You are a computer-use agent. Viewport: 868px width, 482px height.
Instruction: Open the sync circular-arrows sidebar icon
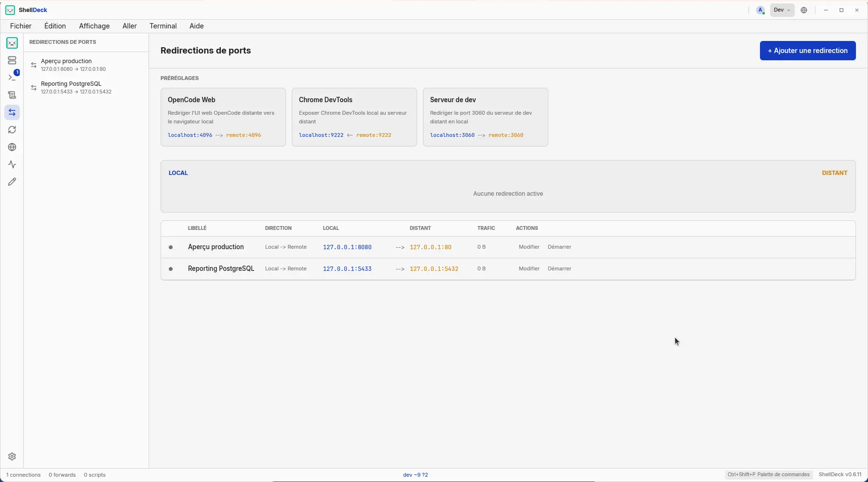(12, 130)
